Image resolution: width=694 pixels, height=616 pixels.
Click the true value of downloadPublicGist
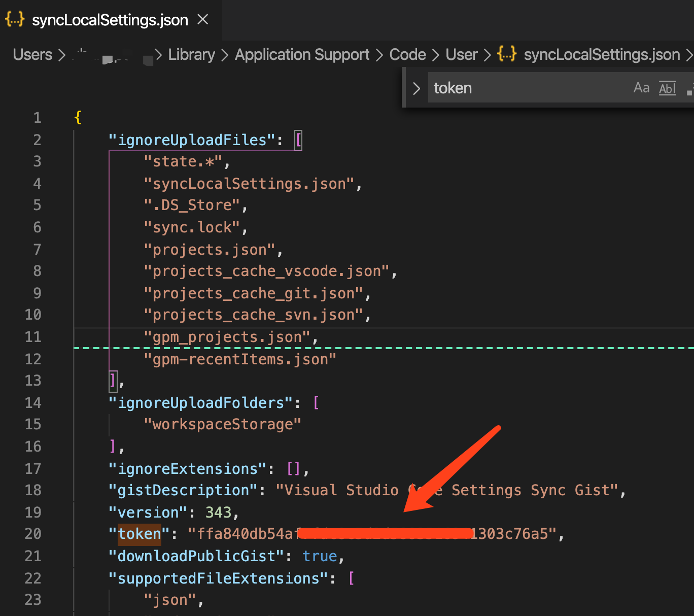320,557
